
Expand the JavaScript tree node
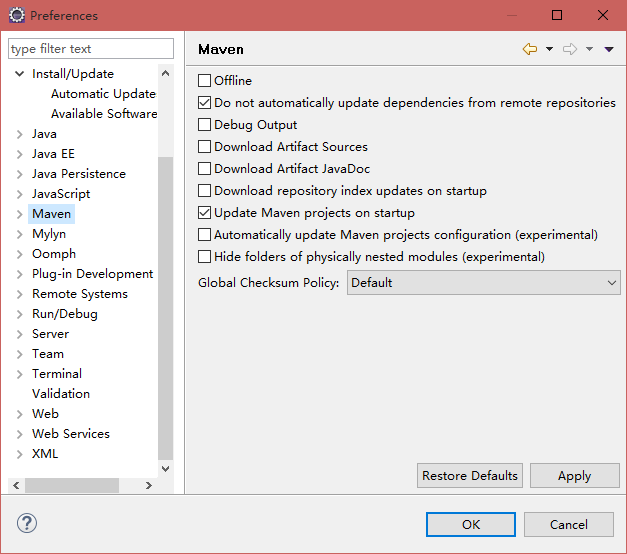pos(19,194)
